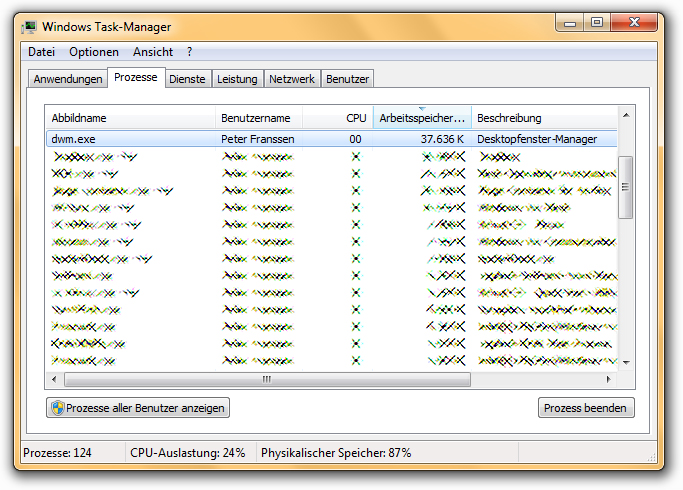
Task: Click the horizontal scrollbar left arrow
Action: tap(54, 379)
